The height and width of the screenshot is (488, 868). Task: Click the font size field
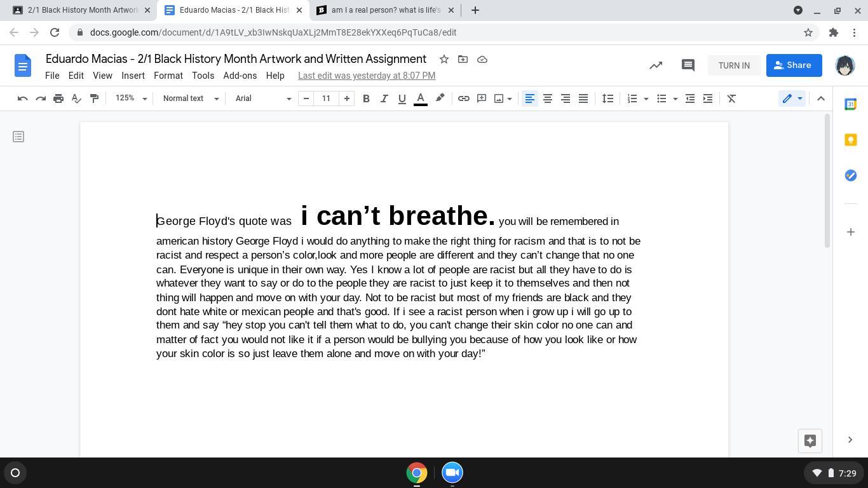coord(327,98)
